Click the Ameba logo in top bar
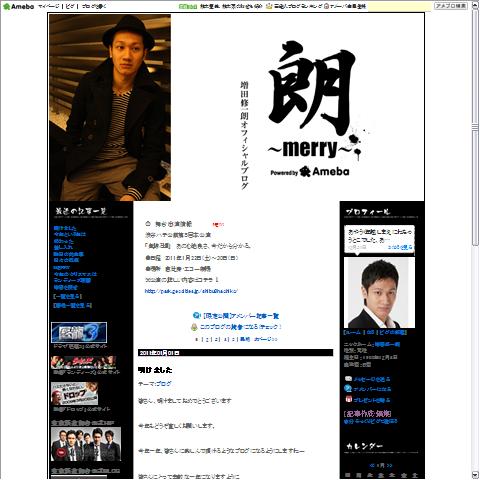 [x=18, y=6]
